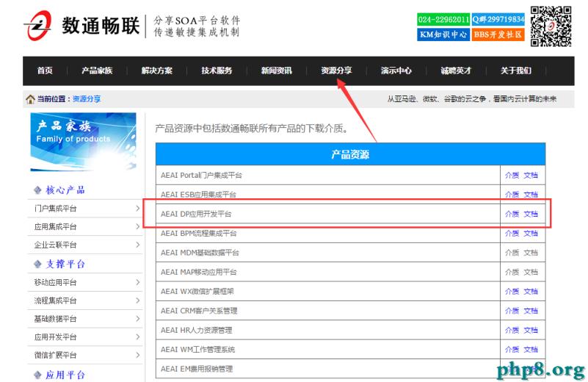Click 介质 text for AEAI MDM基础数据平台
The height and width of the screenshot is (382, 588).
click(512, 253)
